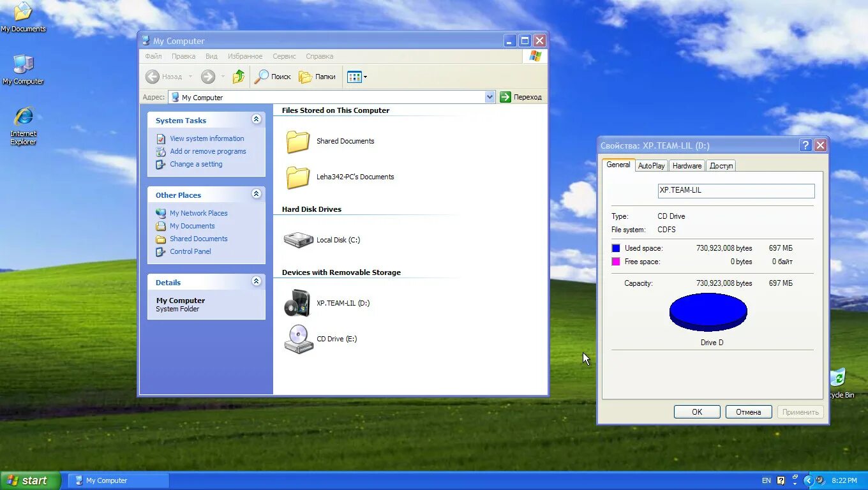Click the View system information icon
Viewport: 868px width, 490px height.
pyautogui.click(x=161, y=138)
